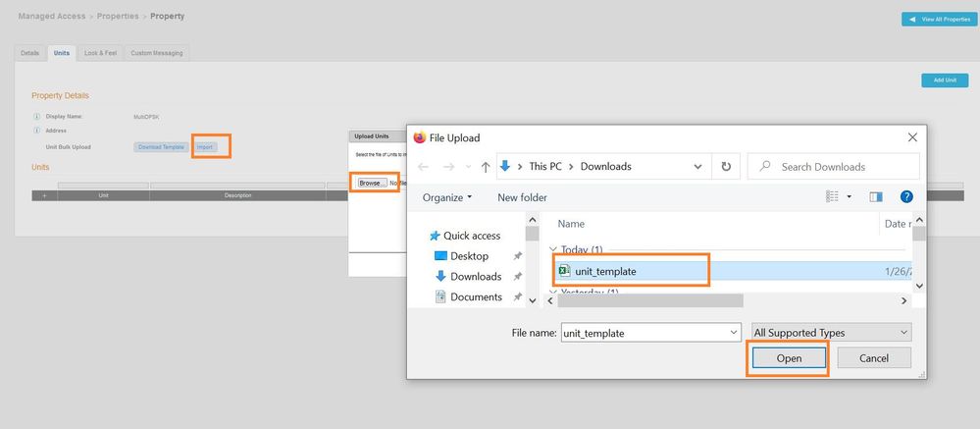This screenshot has width=980, height=429.
Task: Click the plus icon in Units table
Action: coord(44,195)
